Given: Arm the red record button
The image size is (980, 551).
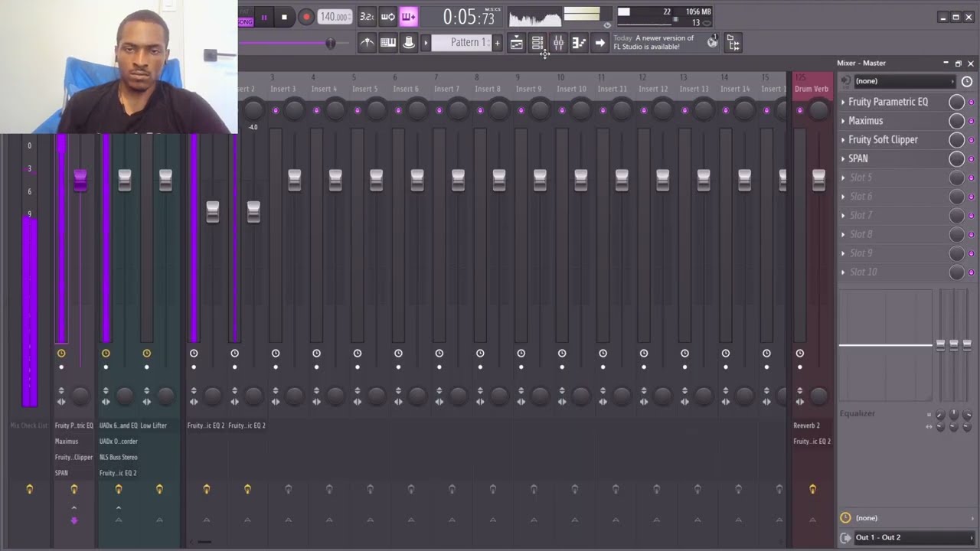Looking at the screenshot, I should click(305, 17).
